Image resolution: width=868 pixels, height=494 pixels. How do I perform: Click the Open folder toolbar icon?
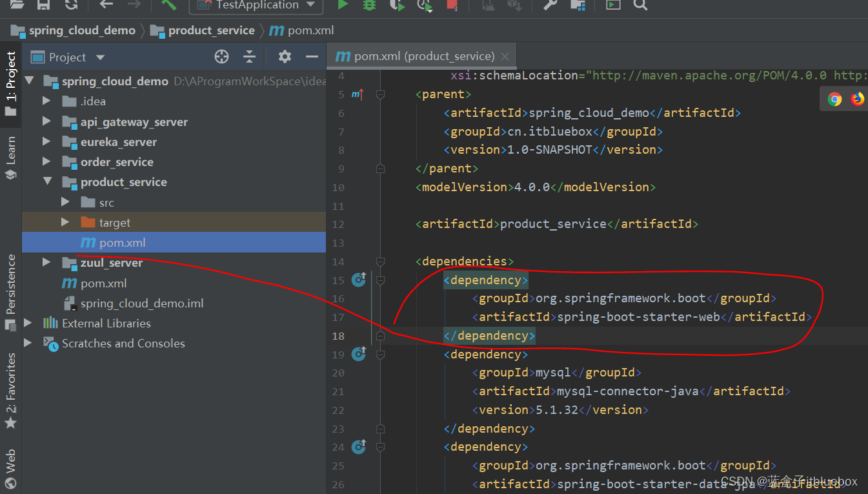coord(17,5)
